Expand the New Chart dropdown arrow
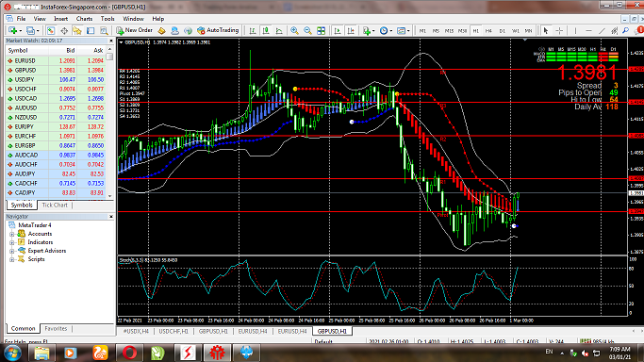The image size is (644, 362). click(x=20, y=31)
